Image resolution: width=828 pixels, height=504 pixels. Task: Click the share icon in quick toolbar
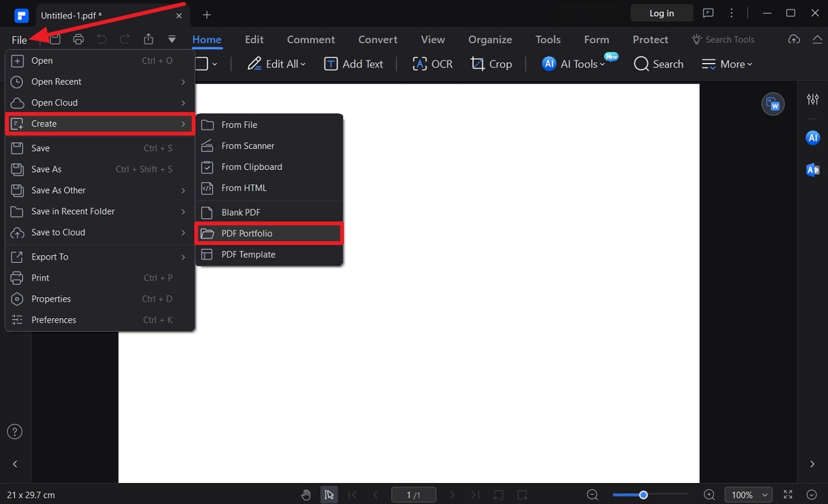click(x=148, y=39)
